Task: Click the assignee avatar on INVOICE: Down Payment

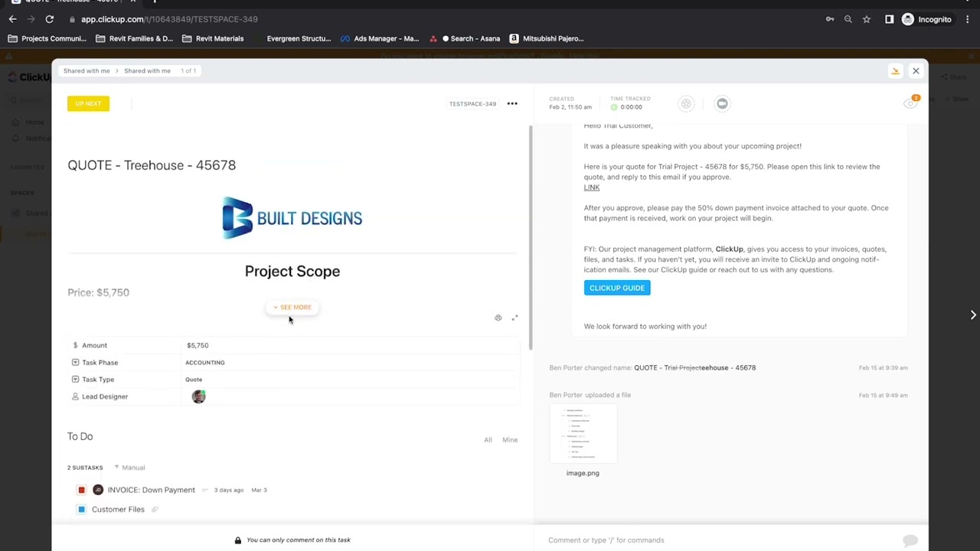Action: pyautogui.click(x=98, y=490)
